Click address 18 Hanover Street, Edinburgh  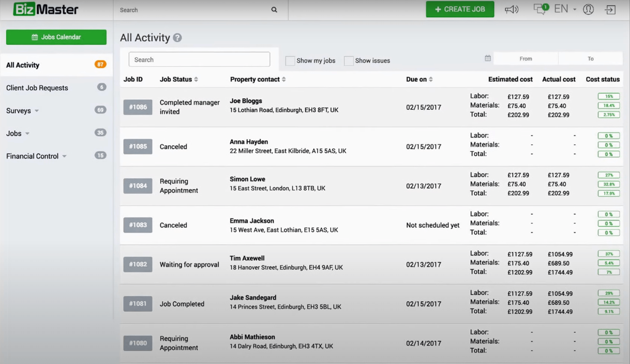(286, 267)
